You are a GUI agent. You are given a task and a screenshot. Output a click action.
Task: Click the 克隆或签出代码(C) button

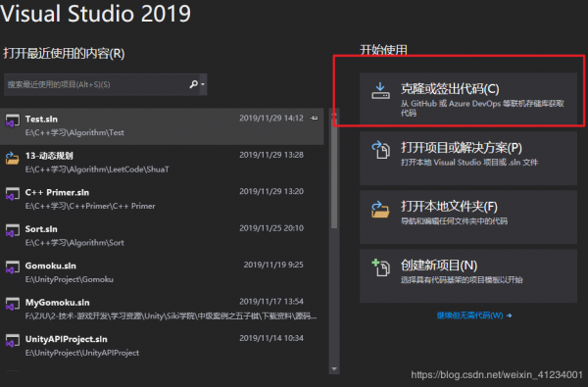[468, 99]
